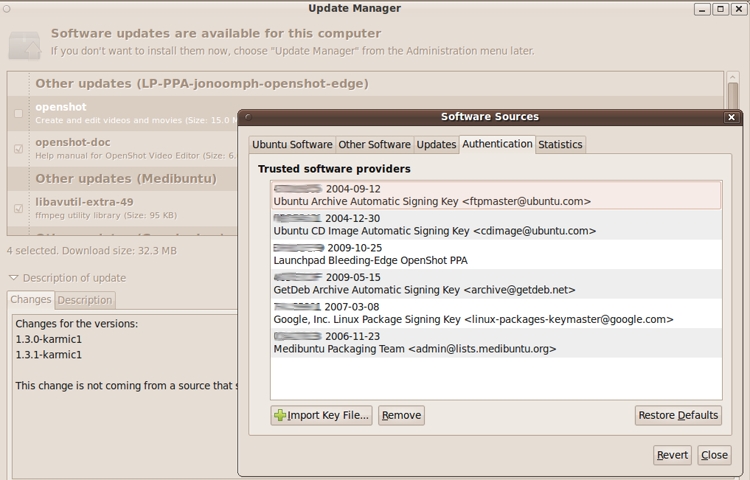This screenshot has width=750, height=480.
Task: Close Software Sources using the X icon
Action: (731, 117)
